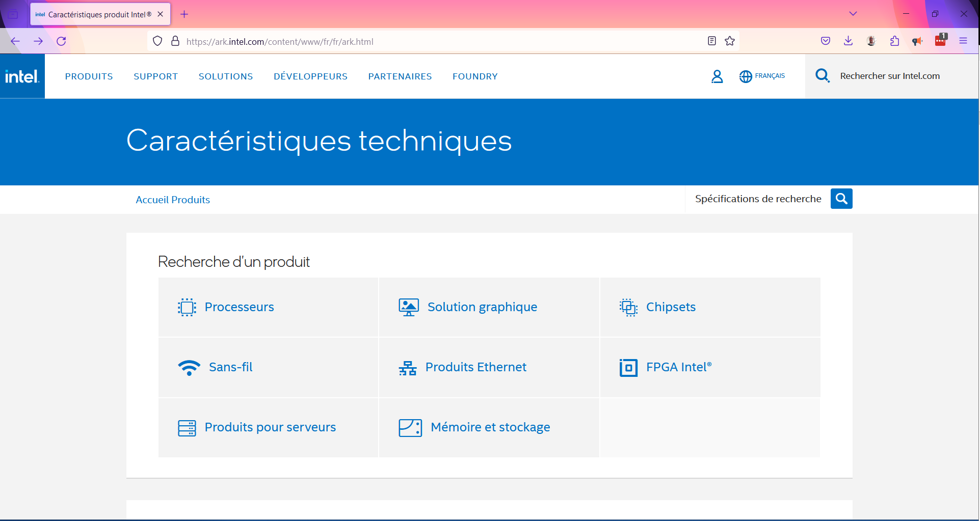980x521 pixels.
Task: Open the Sans-fil link
Action: [x=231, y=367]
